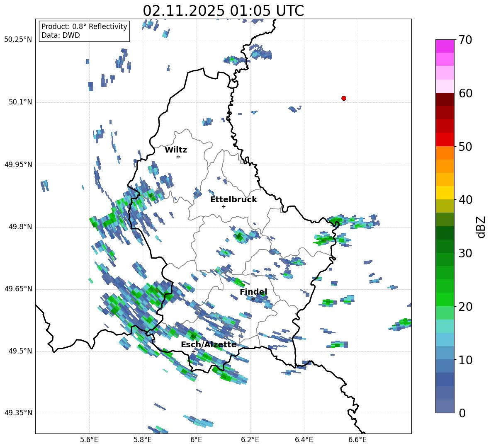Click the 50.25°N latitude label
This screenshot has height=448, width=491.
[18, 40]
